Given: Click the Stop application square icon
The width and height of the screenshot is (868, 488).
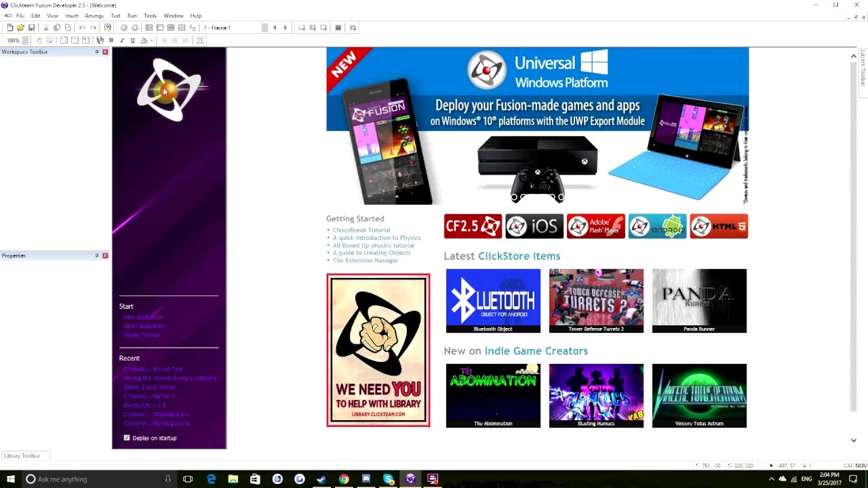Looking at the screenshot, I should point(338,28).
